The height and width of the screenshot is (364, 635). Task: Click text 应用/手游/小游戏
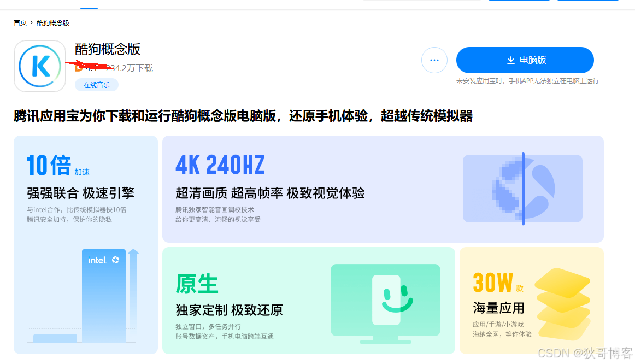point(498,324)
